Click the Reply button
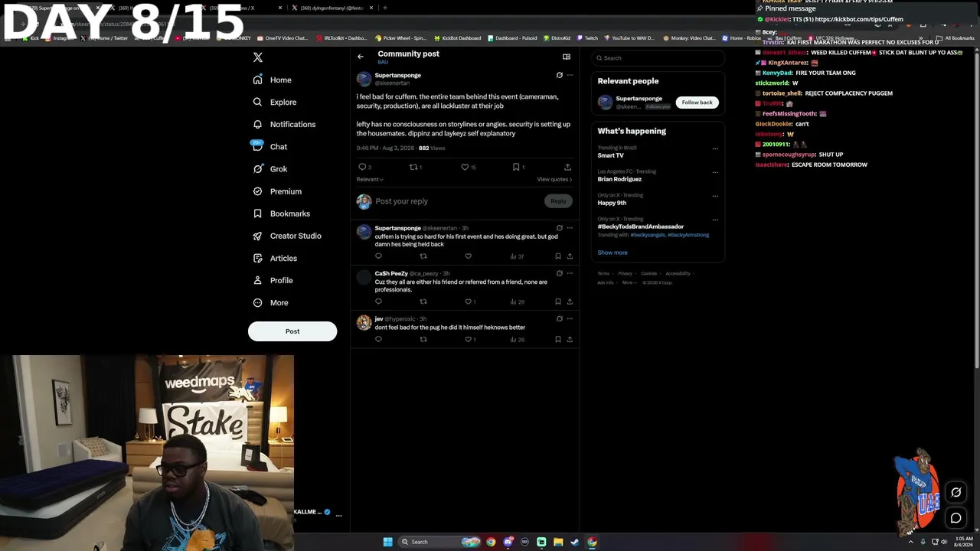Image resolution: width=980 pixels, height=551 pixels. point(558,201)
